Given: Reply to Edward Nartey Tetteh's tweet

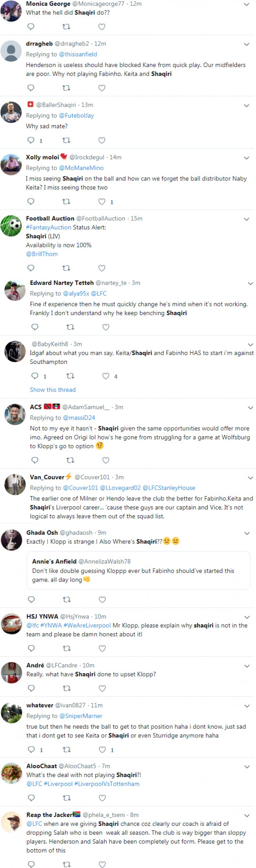Looking at the screenshot, I should coord(35,327).
